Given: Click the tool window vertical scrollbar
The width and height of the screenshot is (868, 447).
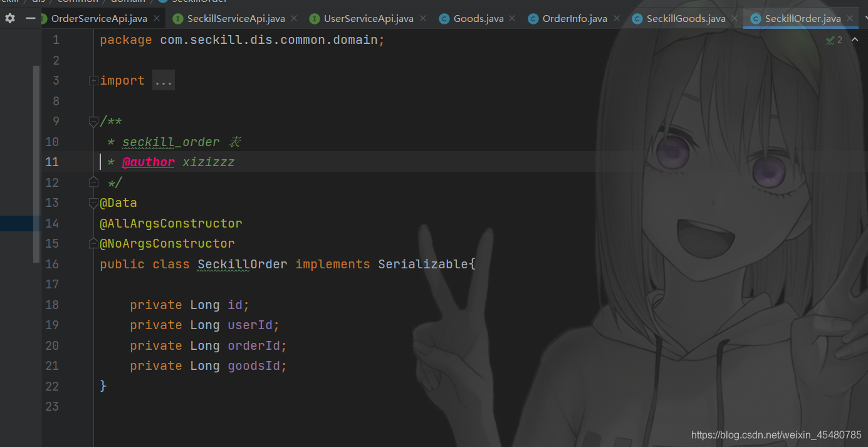Looking at the screenshot, I should [x=36, y=163].
